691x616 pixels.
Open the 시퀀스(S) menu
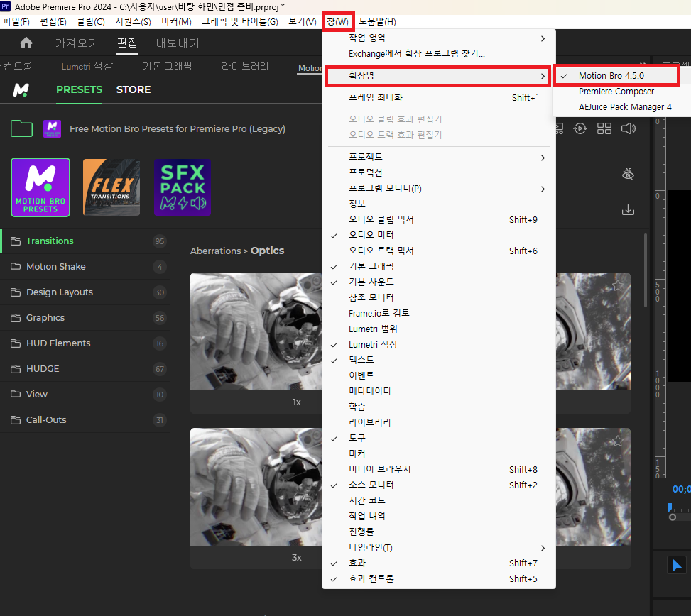(x=133, y=21)
